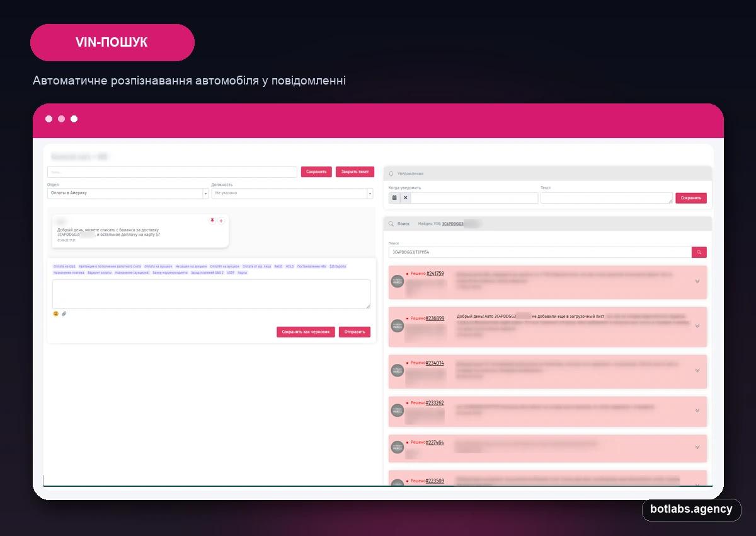
Task: Insert the Постановление НБУ template tag
Action: tap(312, 266)
